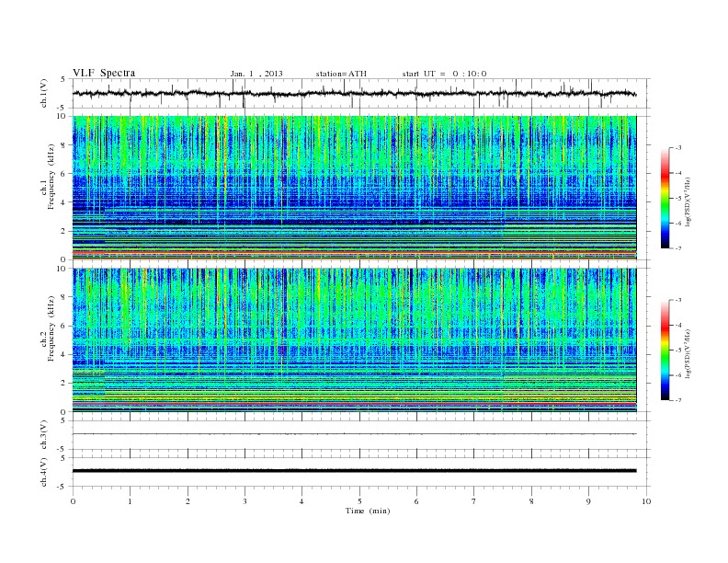Click the ch.2 "Frequency (kHz)" axis label
Image resolution: width=728 pixels, height=563 pixels.
point(51,327)
